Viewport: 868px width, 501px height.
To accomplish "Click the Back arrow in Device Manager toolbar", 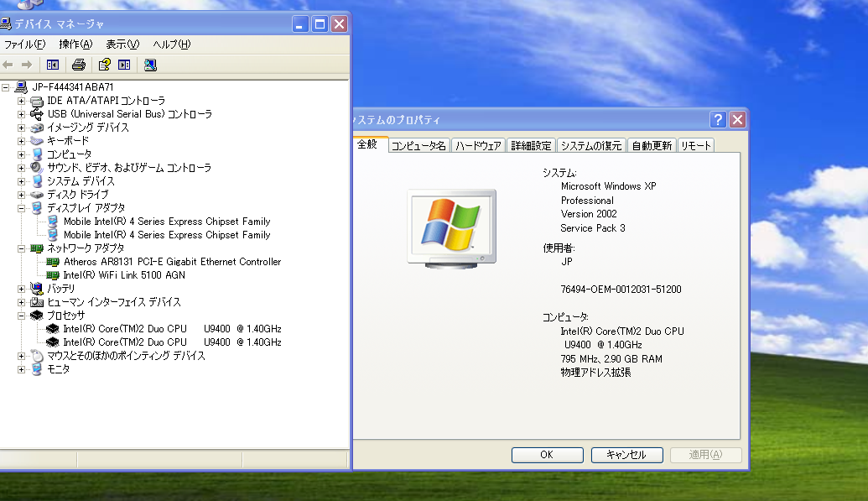I will [x=8, y=65].
